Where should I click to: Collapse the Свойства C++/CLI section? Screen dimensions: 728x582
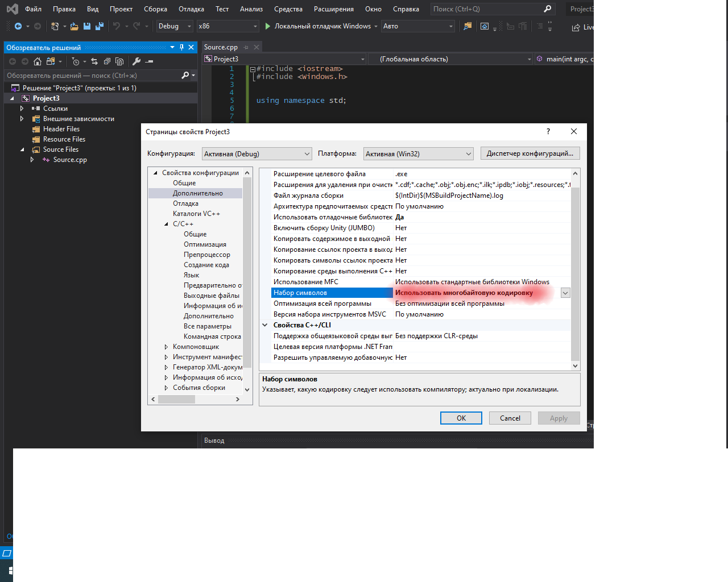[x=265, y=325]
